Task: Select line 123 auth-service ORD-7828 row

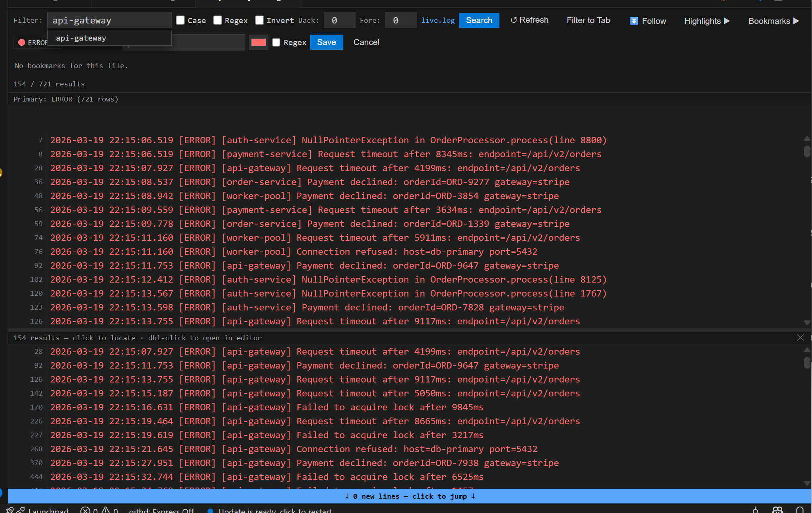Action: (406, 307)
